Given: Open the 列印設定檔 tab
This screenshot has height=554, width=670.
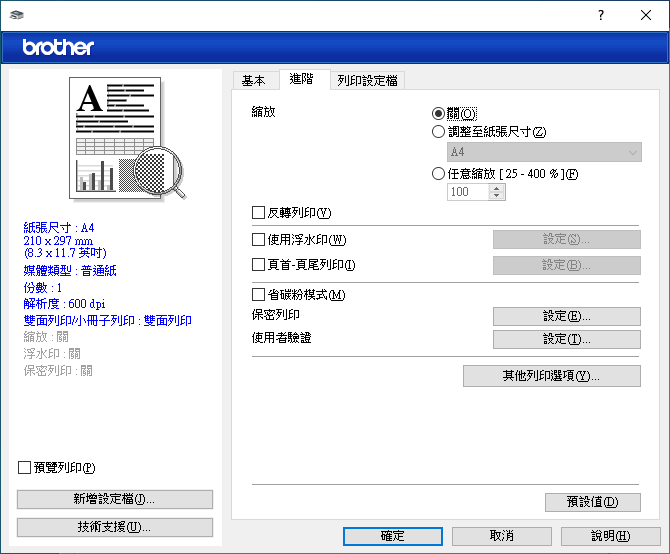Looking at the screenshot, I should point(367,81).
